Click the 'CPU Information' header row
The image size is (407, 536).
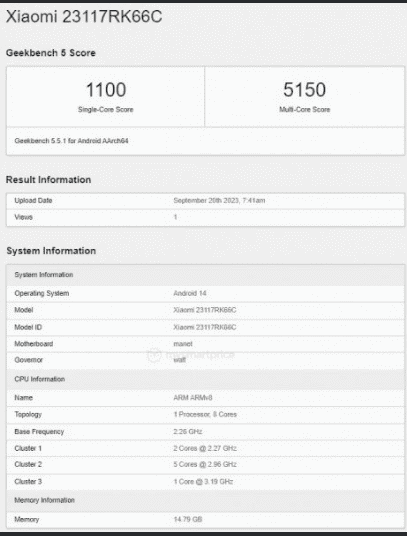point(205,379)
